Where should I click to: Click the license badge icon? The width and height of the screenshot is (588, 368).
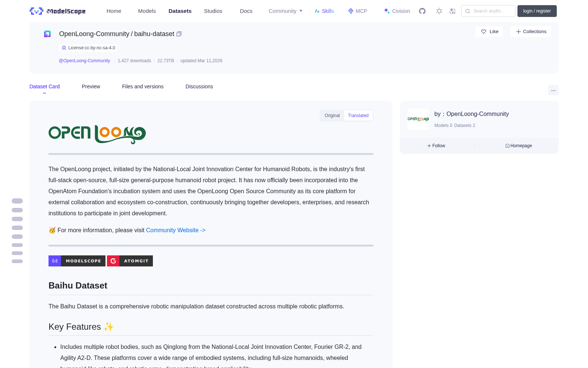pyautogui.click(x=64, y=48)
